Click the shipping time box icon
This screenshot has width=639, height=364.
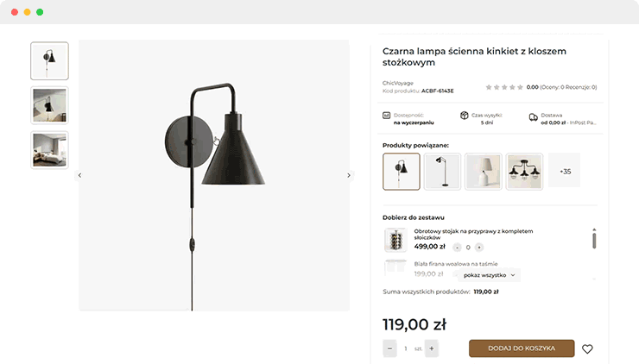point(464,115)
